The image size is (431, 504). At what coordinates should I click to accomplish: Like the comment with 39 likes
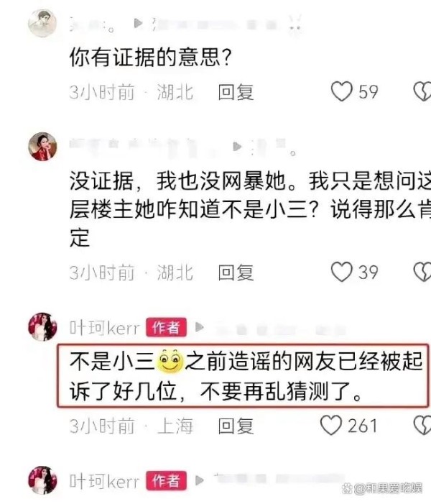tap(342, 272)
